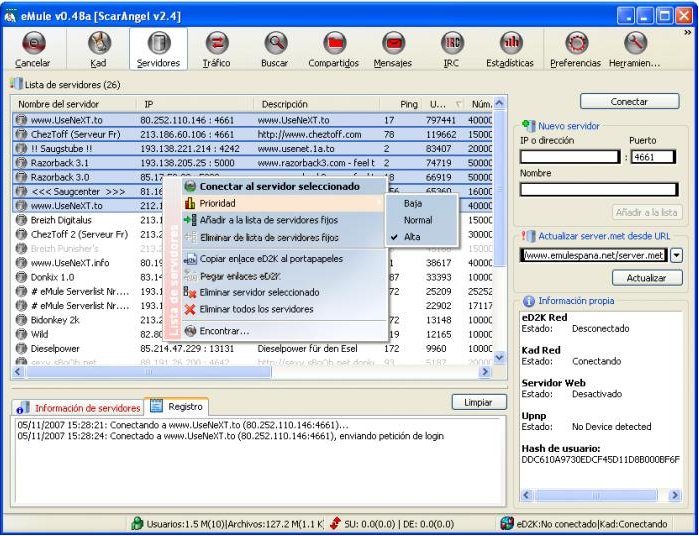This screenshot has width=699, height=536.
Task: Open the Herramientas tools menu
Action: 635,49
